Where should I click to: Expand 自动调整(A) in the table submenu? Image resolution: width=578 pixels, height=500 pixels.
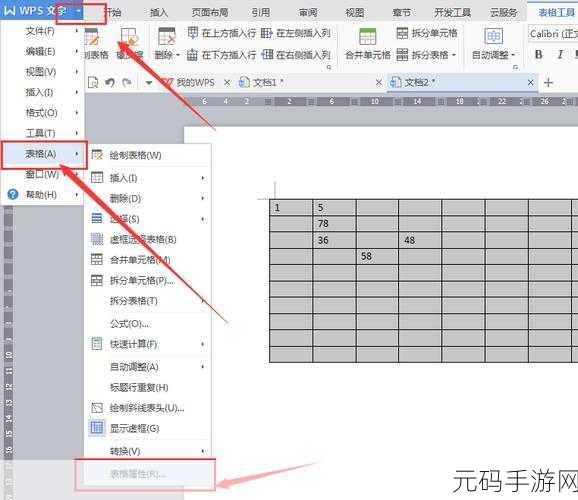pyautogui.click(x=148, y=367)
